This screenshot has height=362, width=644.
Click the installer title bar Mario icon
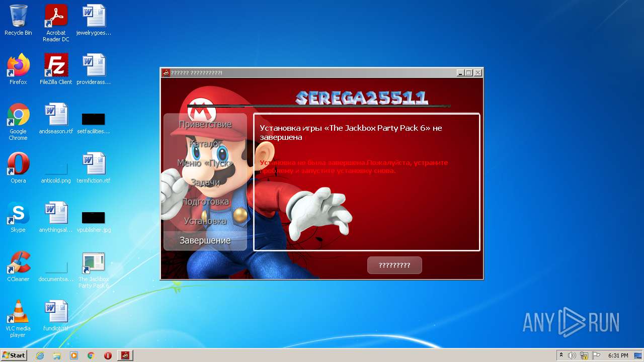point(166,73)
